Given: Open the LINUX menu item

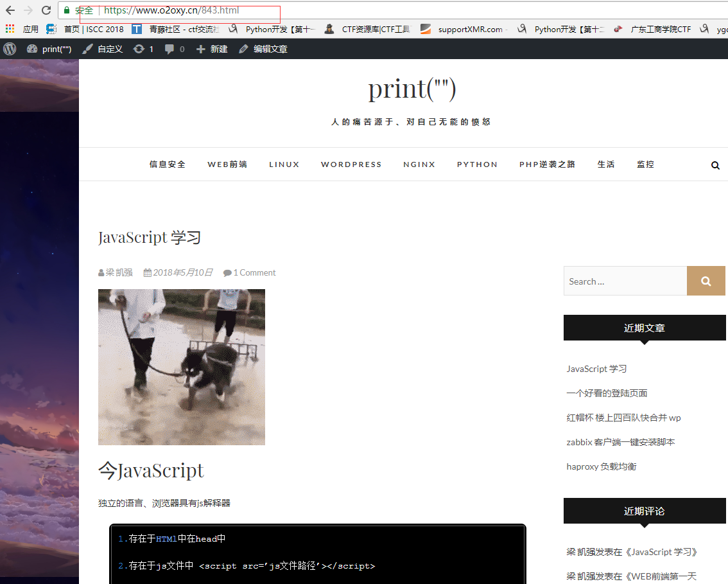Looking at the screenshot, I should tap(284, 164).
